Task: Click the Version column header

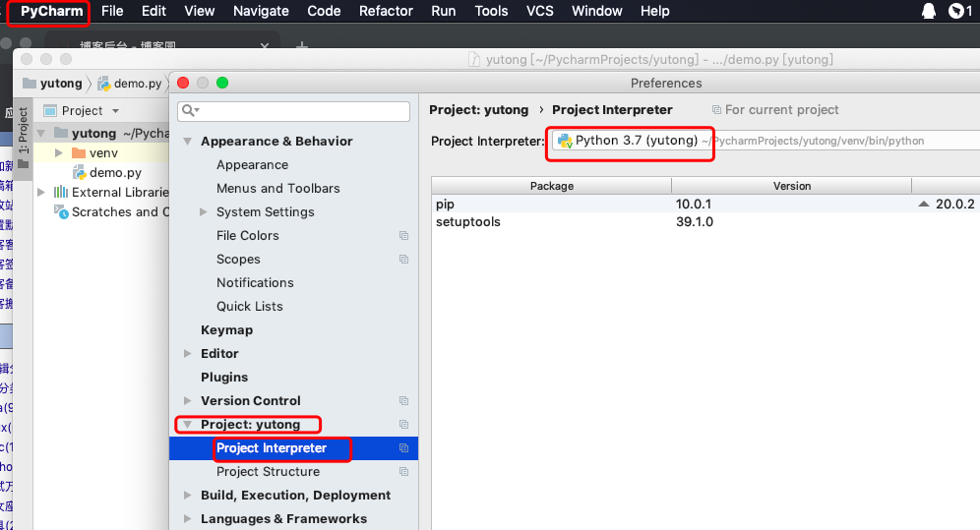Action: (x=792, y=186)
